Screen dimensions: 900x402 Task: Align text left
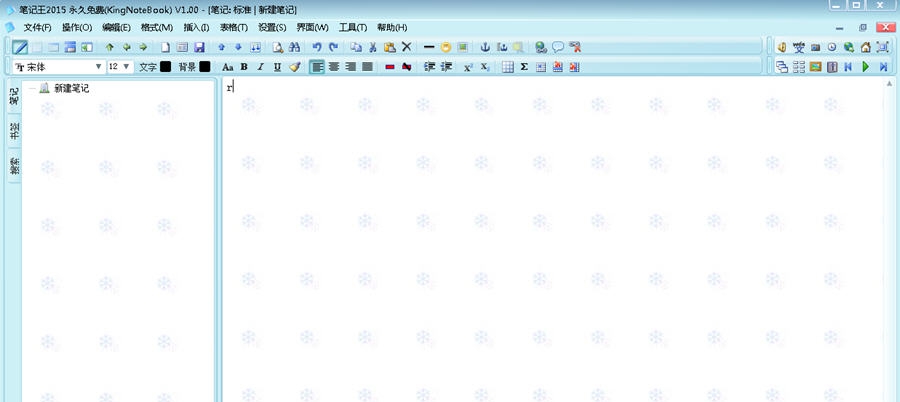point(317,67)
